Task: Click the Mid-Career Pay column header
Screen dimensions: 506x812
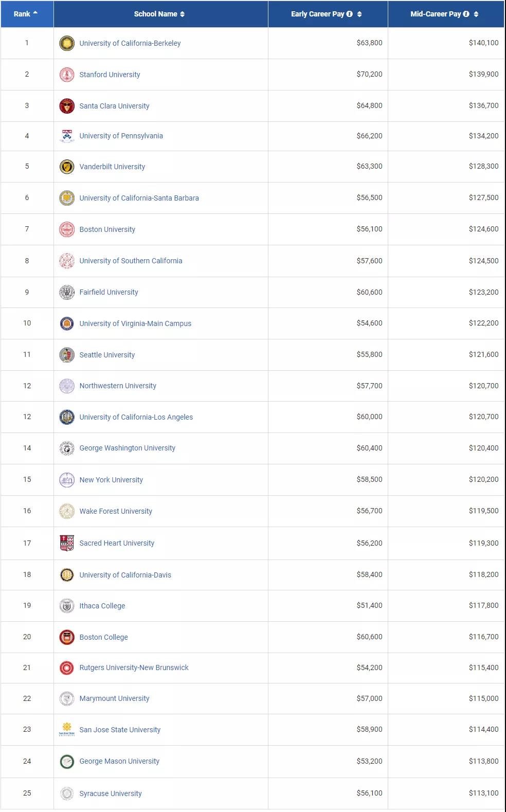Action: click(436, 14)
